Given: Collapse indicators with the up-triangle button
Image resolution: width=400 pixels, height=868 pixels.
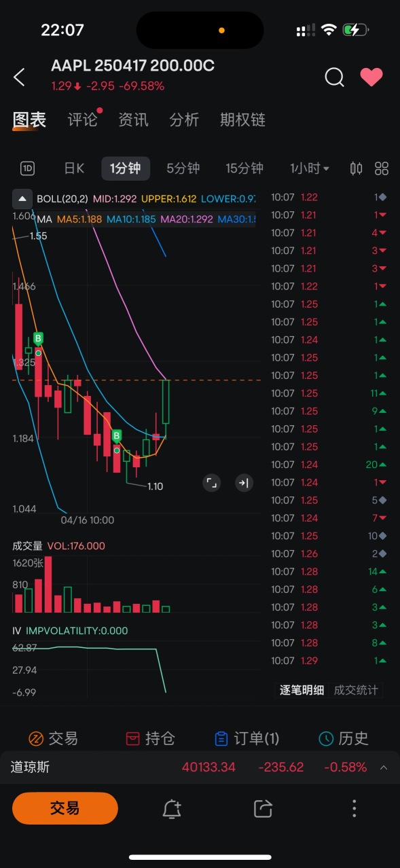Looking at the screenshot, I should [x=22, y=199].
